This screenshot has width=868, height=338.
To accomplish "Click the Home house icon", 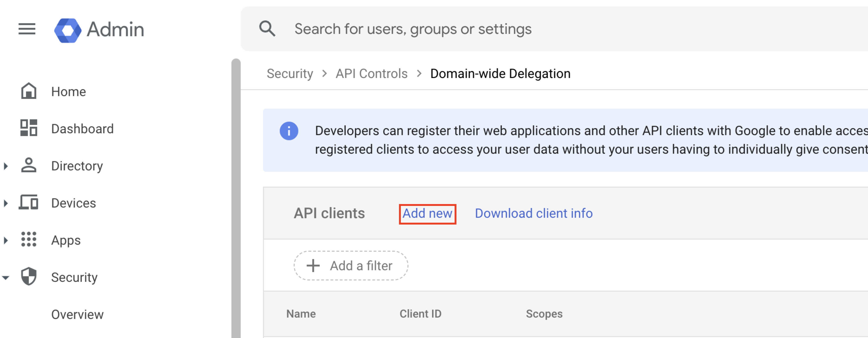I will 29,91.
